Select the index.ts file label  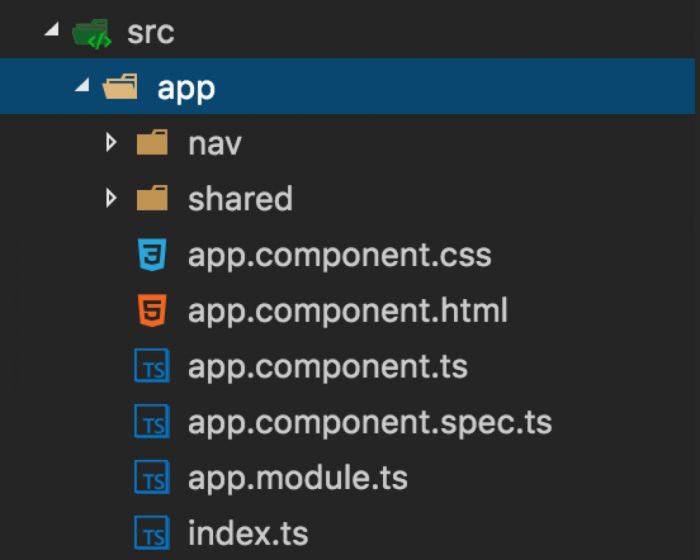pyautogui.click(x=247, y=534)
